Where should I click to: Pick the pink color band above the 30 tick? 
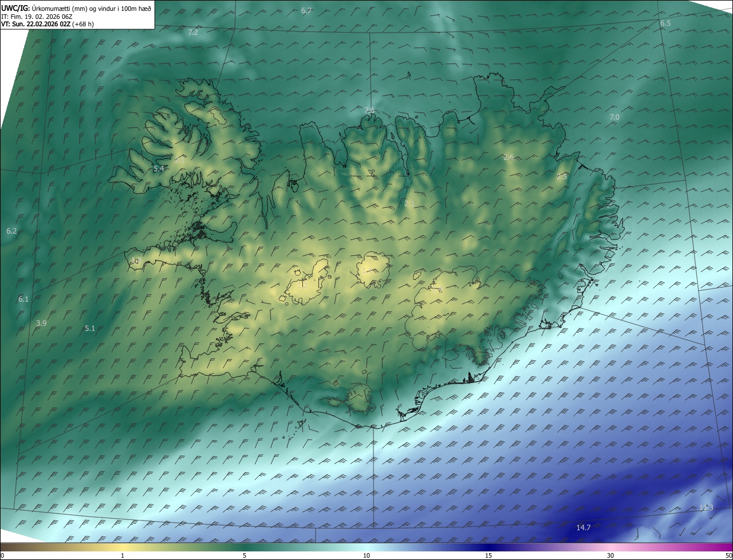(x=610, y=547)
